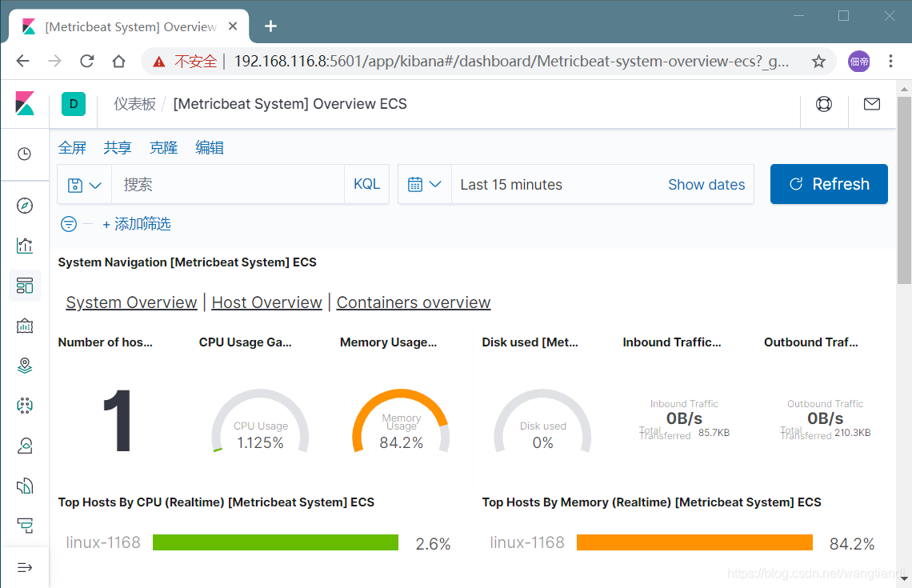
Task: Open the Containers overview link
Action: point(414,302)
